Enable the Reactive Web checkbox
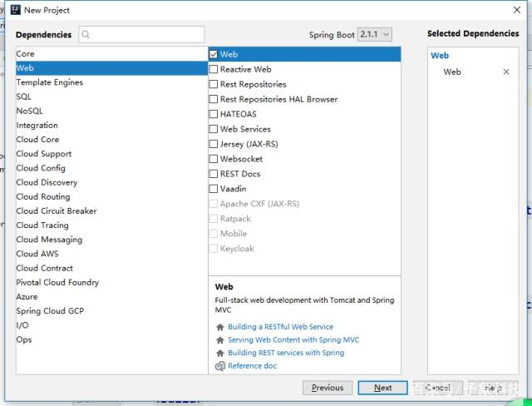 pyautogui.click(x=214, y=69)
